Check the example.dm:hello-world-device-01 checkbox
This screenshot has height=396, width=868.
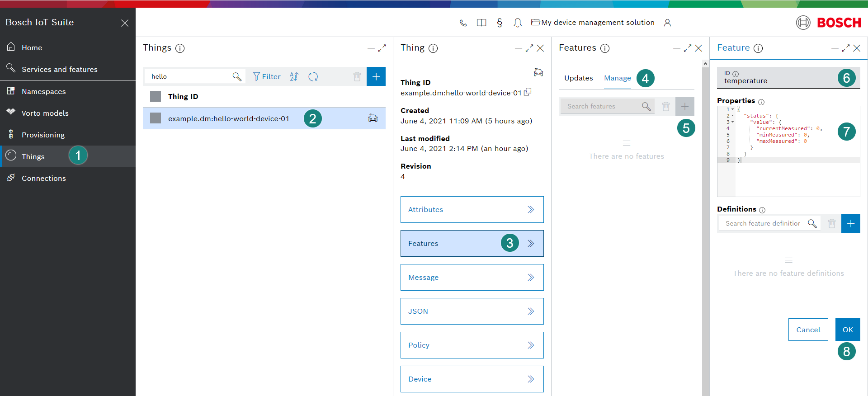(x=156, y=118)
